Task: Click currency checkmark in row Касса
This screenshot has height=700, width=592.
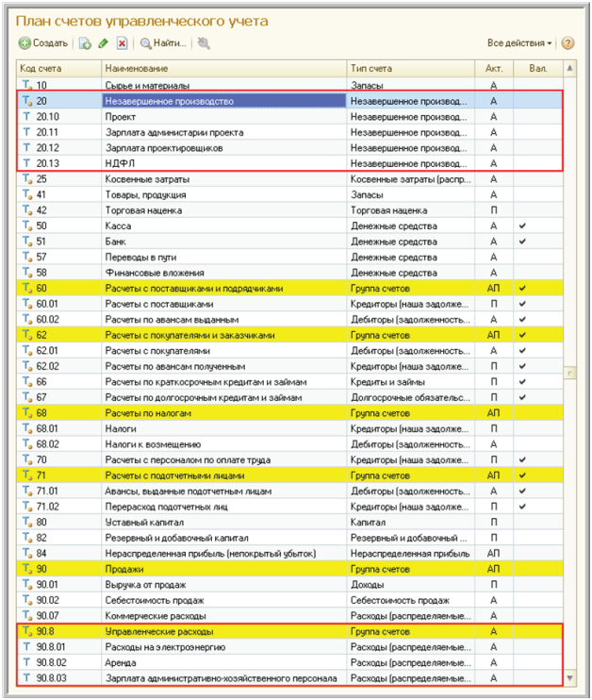Action: [x=522, y=225]
